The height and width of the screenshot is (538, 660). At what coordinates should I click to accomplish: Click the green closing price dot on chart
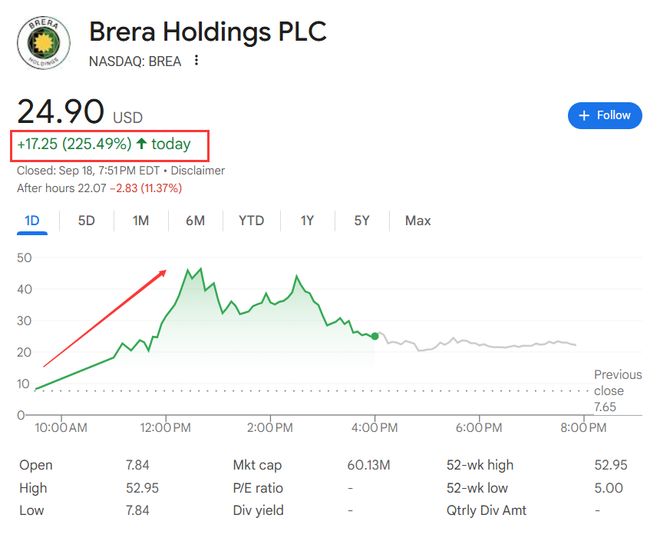pyautogui.click(x=375, y=336)
